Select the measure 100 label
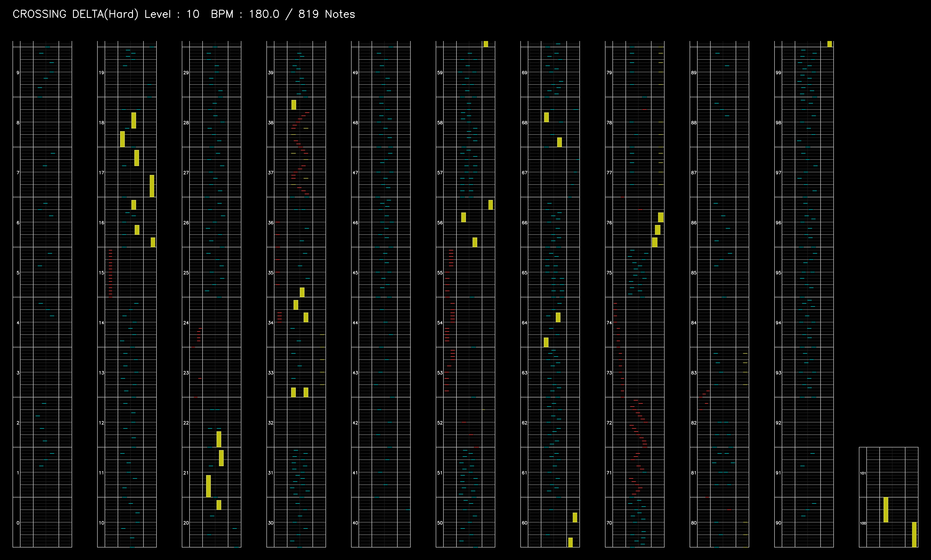The image size is (931, 560). click(863, 523)
